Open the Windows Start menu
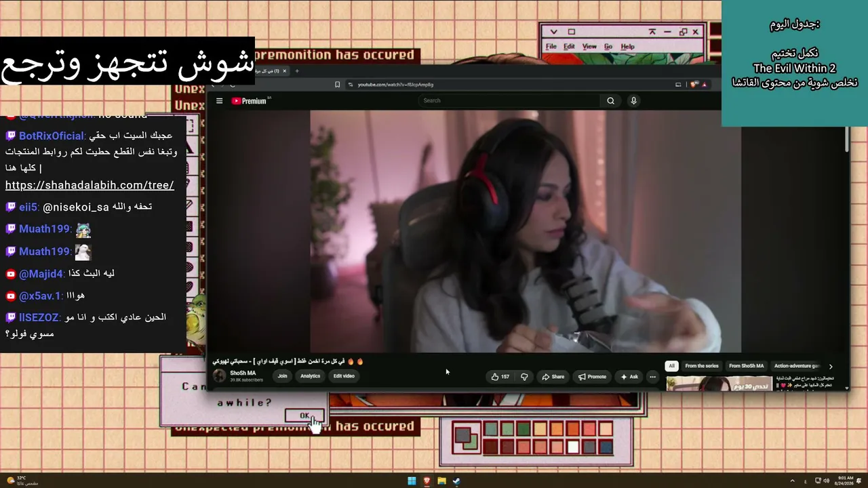The image size is (868, 488). [412, 481]
